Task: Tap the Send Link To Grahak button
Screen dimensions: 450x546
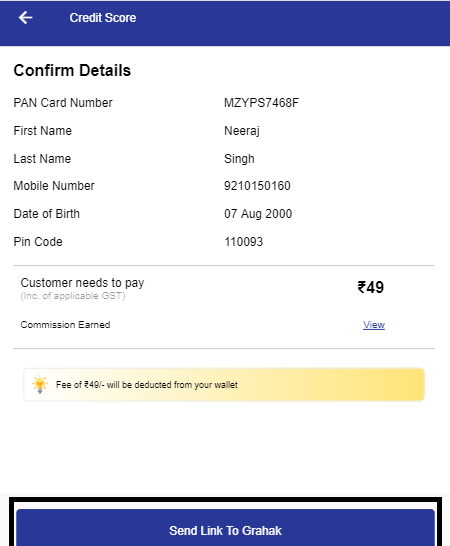Action: point(225,529)
